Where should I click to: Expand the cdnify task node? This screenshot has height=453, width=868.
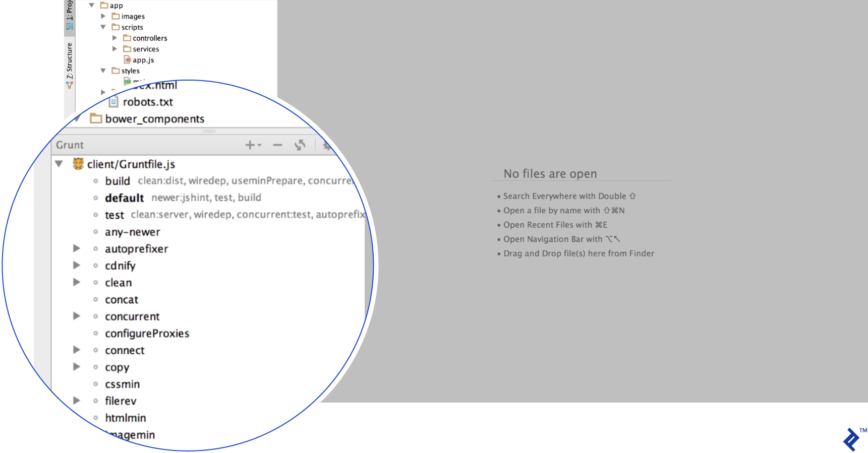tap(77, 265)
